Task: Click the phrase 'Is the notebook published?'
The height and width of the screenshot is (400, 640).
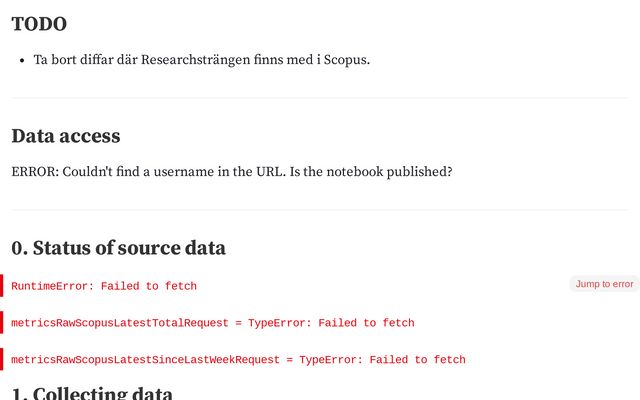Action: [371, 171]
